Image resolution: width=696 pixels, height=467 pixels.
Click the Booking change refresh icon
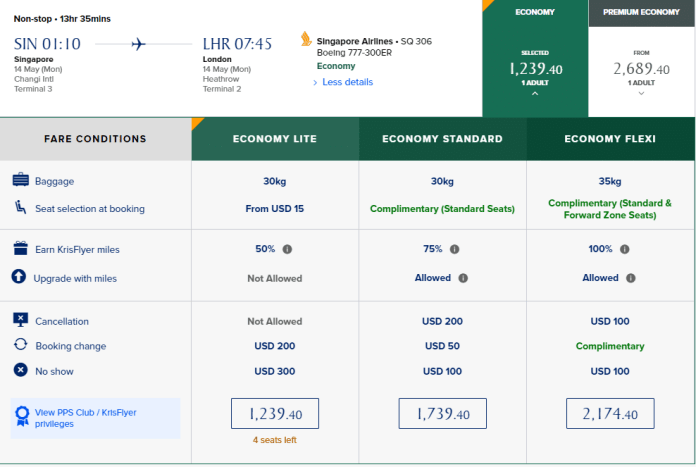(20, 344)
